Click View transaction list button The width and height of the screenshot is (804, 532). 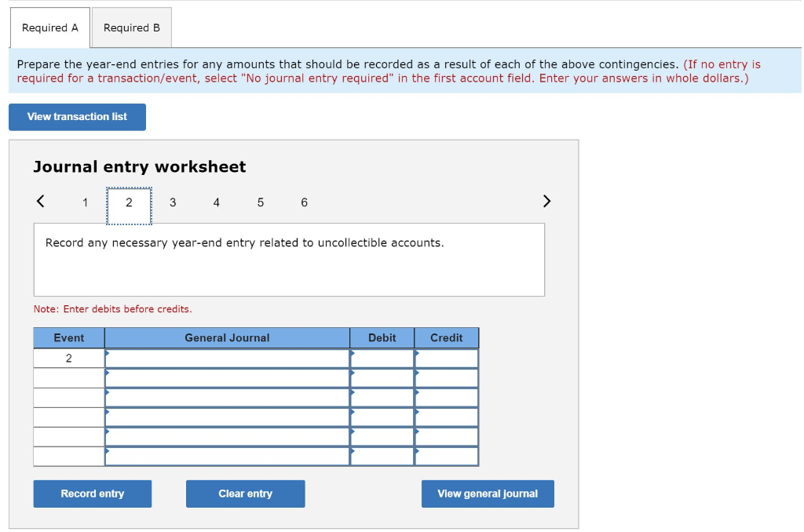tap(77, 117)
